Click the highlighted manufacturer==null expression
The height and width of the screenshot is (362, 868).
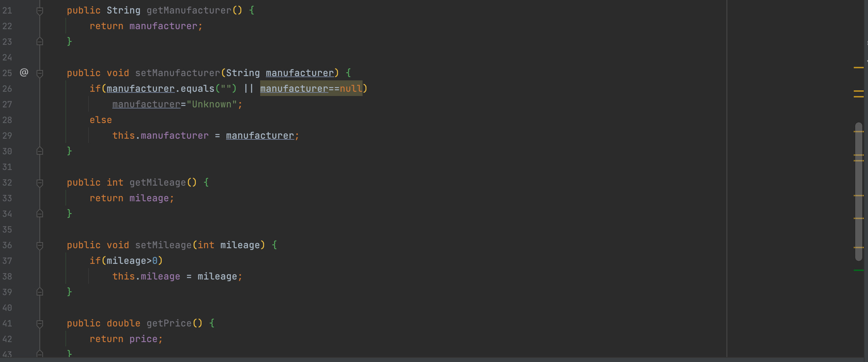tap(311, 88)
